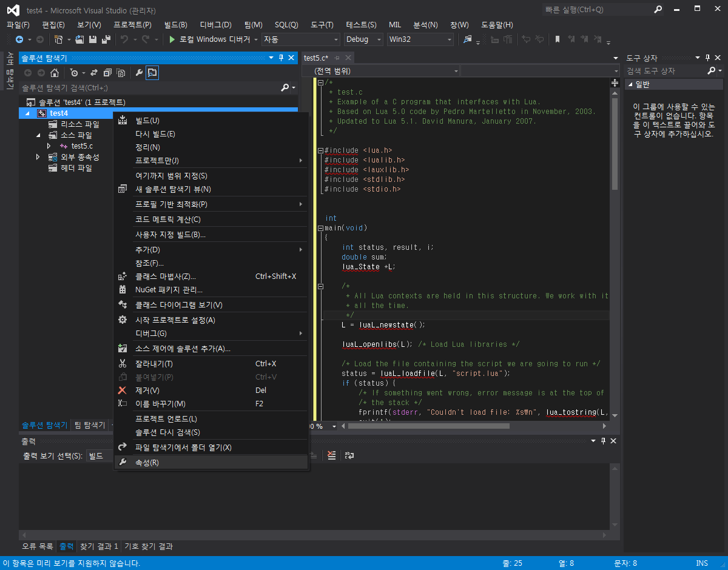Viewport: 728px width, 570px height.
Task: Select 시작 프로젝트로 설정(A) menu entry
Action: click(x=211, y=320)
